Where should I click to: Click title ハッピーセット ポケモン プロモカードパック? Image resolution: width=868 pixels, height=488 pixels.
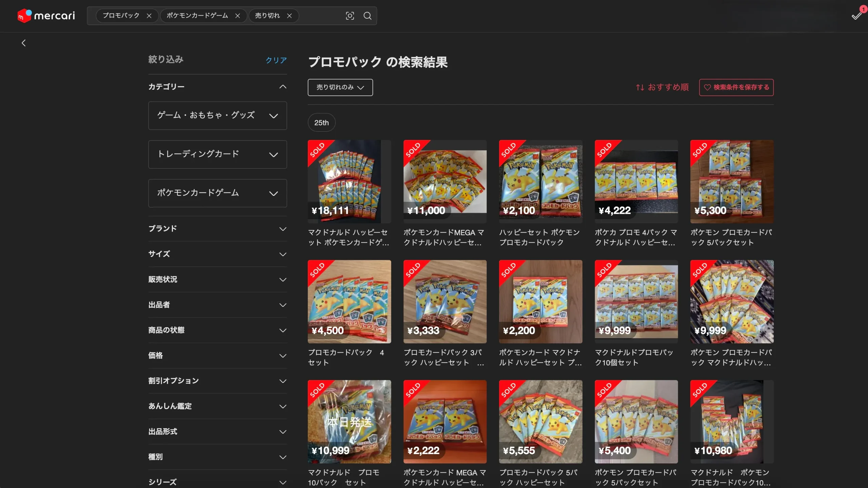[x=539, y=238]
